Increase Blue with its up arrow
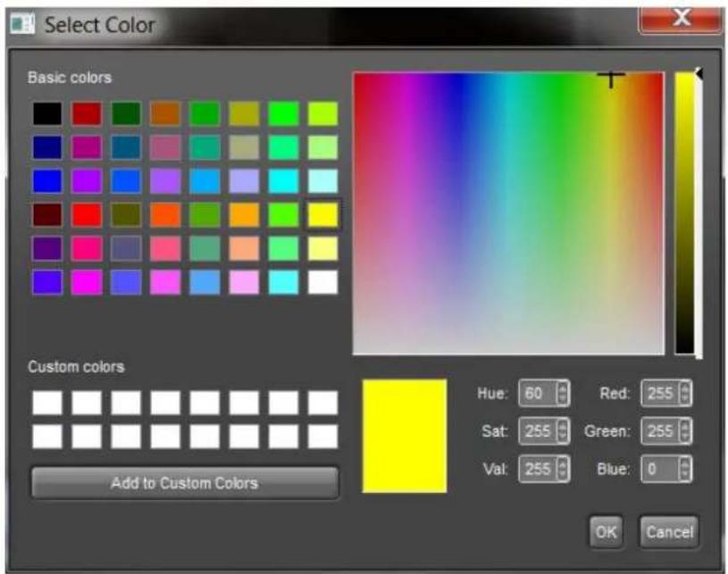The image size is (728, 574). coord(685,463)
